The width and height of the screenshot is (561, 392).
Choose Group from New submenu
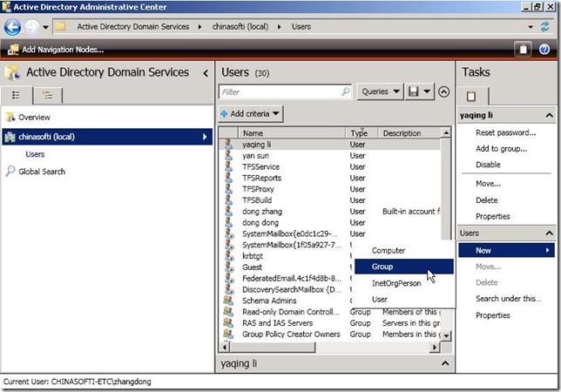point(404,267)
